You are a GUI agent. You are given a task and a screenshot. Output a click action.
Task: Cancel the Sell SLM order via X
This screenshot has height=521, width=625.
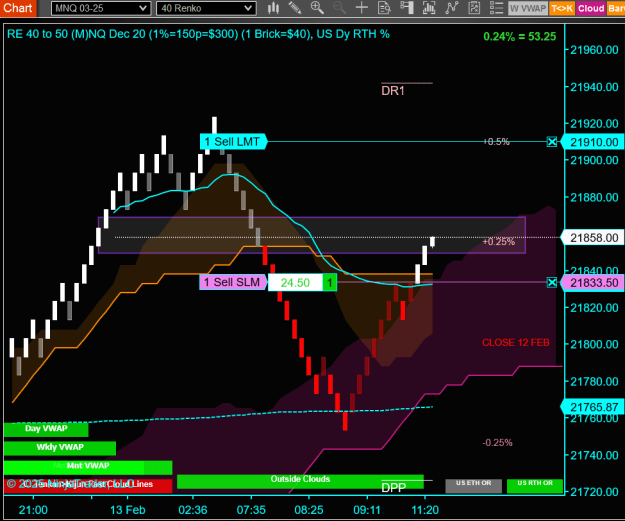[x=552, y=283]
